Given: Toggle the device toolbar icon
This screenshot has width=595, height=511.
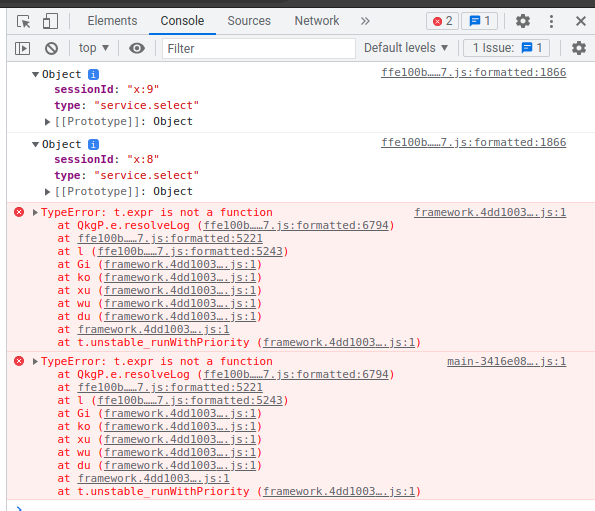Looking at the screenshot, I should click(x=50, y=21).
